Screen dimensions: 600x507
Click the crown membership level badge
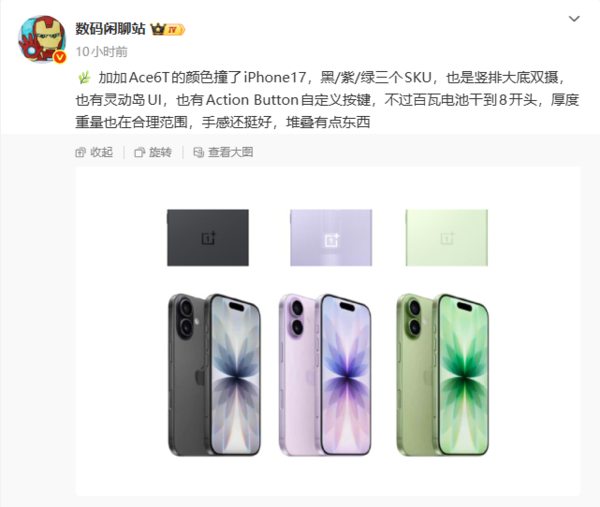pyautogui.click(x=167, y=29)
